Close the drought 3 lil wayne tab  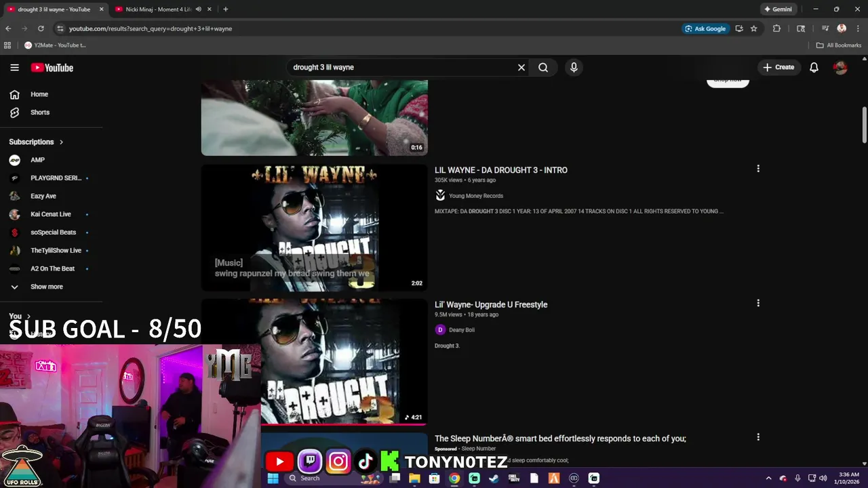102,9
